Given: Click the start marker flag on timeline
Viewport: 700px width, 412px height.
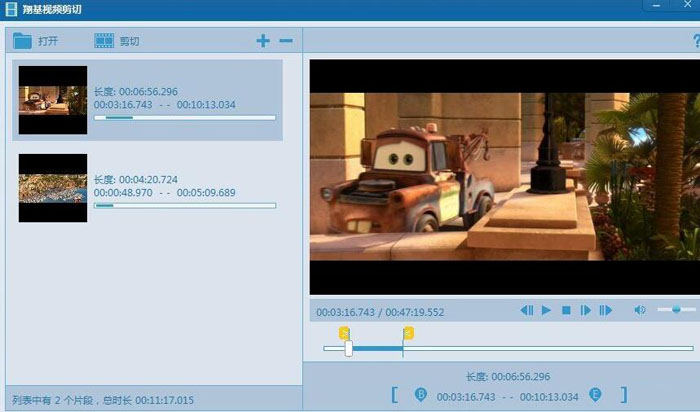Looking at the screenshot, I should 344,333.
